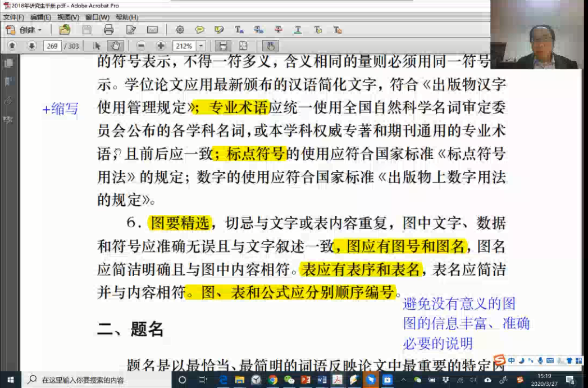Click the Print file icon

point(108,30)
